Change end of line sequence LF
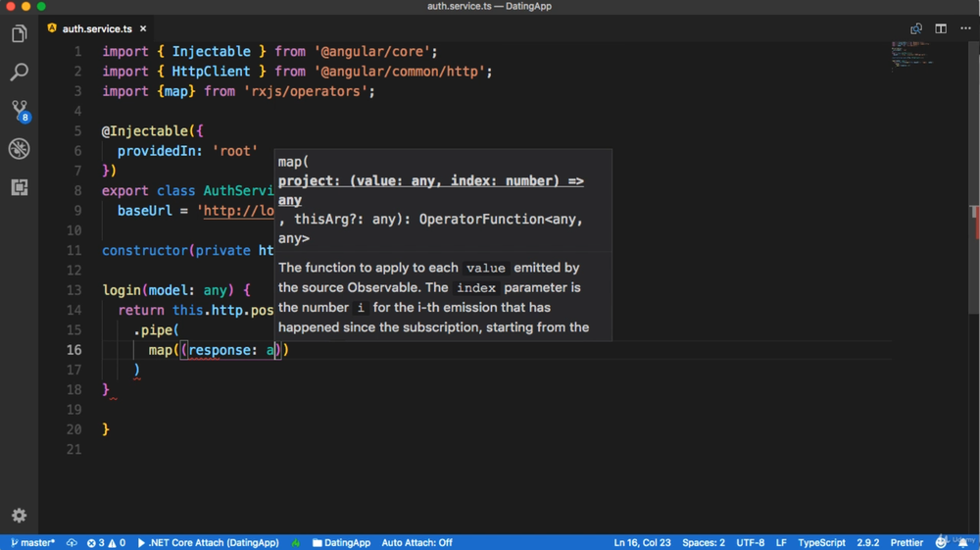The height and width of the screenshot is (550, 980). click(781, 542)
